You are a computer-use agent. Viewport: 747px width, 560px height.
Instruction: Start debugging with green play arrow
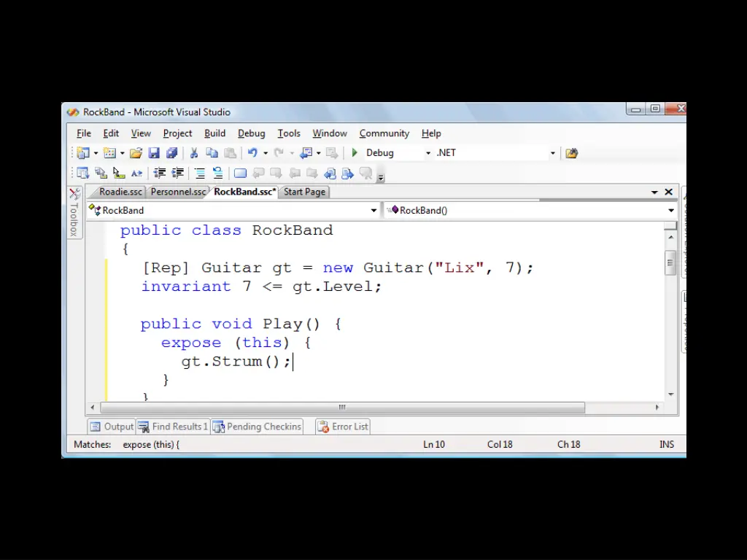point(355,153)
